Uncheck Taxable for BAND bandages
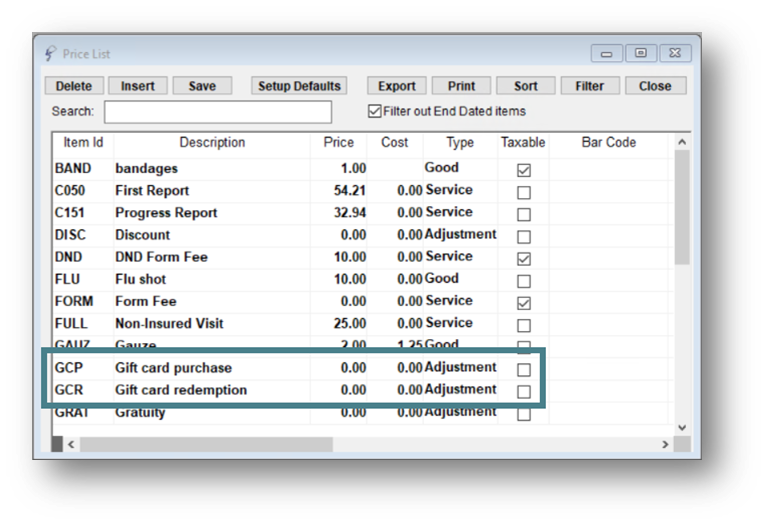This screenshot has width=767, height=525. 524,170
